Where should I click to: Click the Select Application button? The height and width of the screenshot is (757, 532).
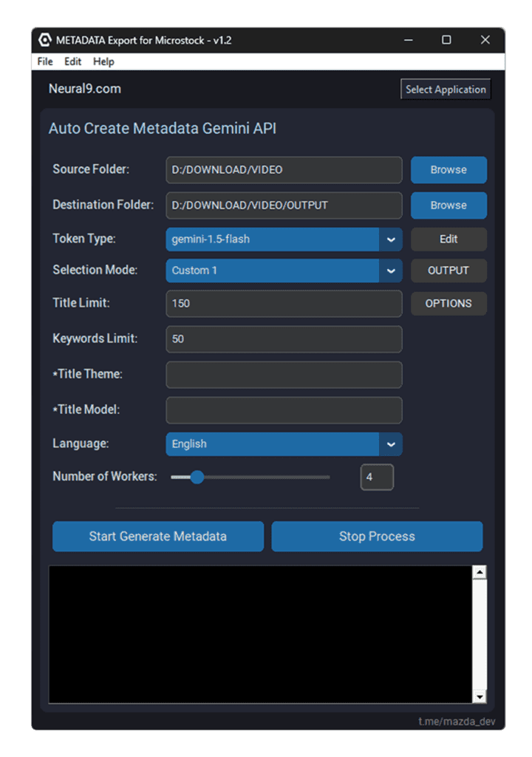(446, 89)
